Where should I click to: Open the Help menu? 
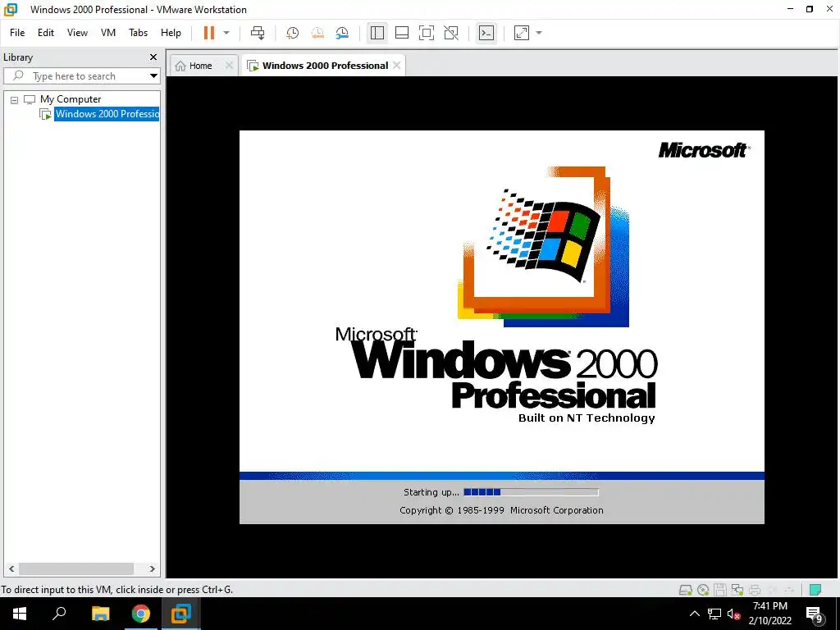tap(171, 33)
